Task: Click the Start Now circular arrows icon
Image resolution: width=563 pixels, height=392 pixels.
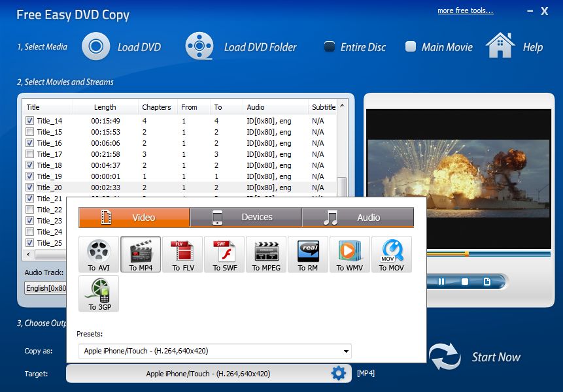Action: (445, 357)
